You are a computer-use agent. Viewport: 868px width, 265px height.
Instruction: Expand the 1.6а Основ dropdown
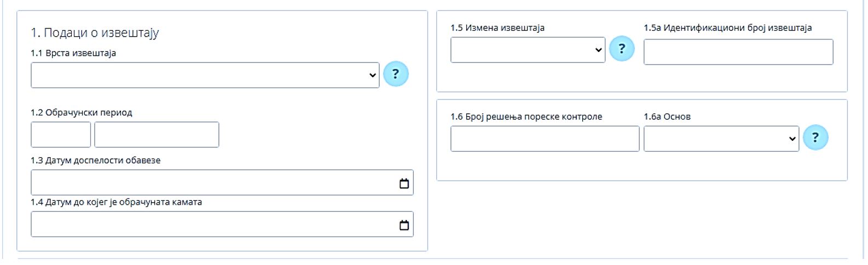coord(721,139)
